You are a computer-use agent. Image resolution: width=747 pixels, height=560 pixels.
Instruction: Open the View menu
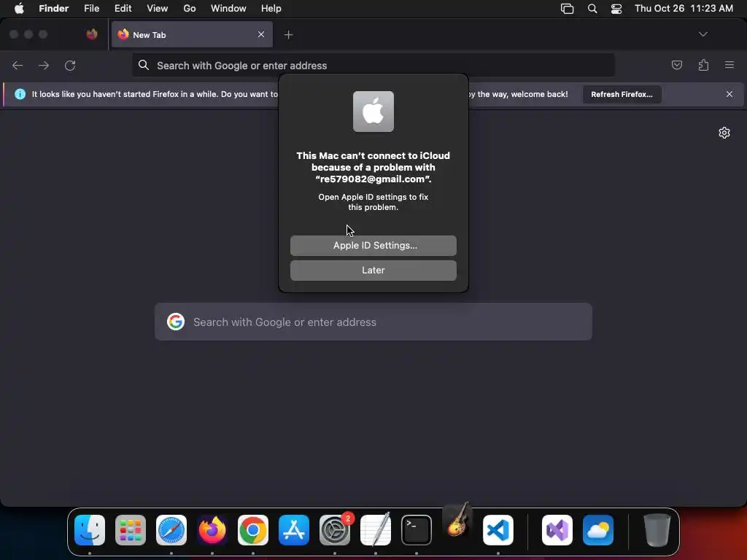[158, 8]
